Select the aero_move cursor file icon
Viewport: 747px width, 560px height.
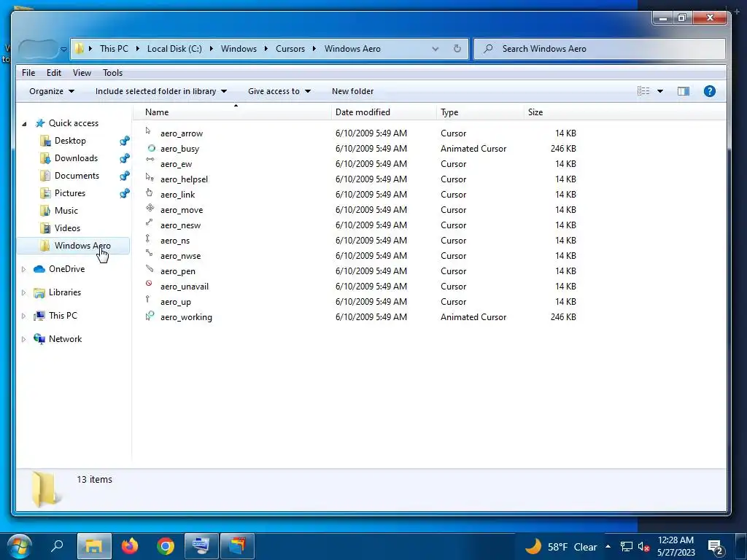coord(150,208)
